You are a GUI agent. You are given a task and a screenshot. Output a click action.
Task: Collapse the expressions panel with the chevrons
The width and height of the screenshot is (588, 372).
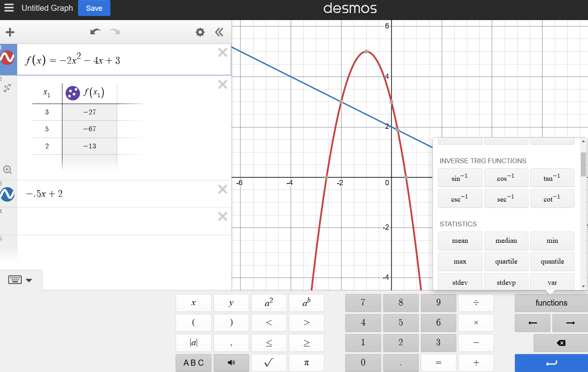coord(219,32)
